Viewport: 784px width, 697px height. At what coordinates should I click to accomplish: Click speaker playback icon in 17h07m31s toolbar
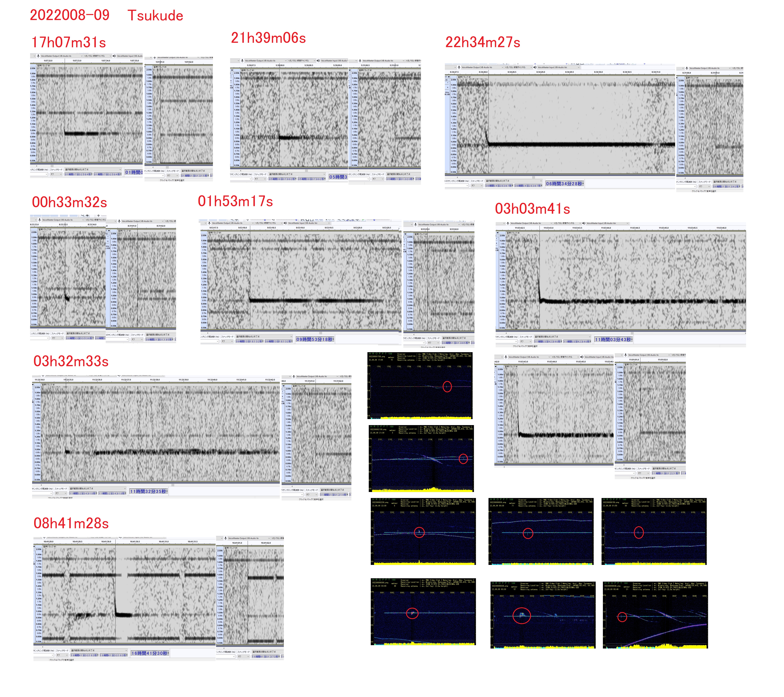[x=114, y=56]
